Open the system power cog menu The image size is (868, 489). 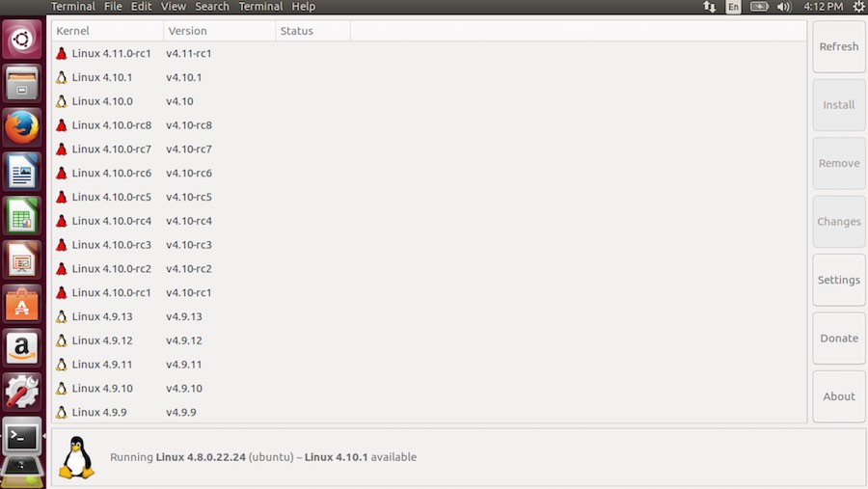click(x=858, y=7)
